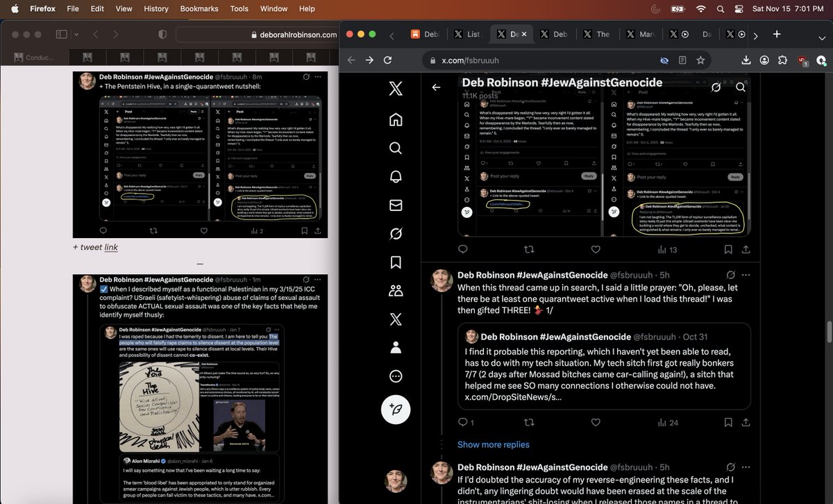Like Deb Robinson's quarantweet reply
The image size is (833, 504).
click(596, 422)
